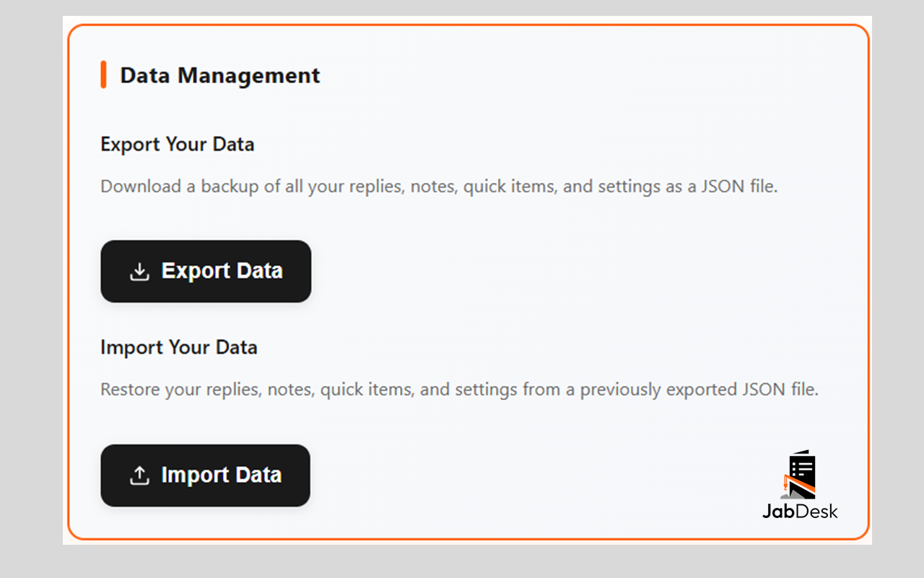The image size is (924, 578).
Task: Click the JabDesk wordmark text
Action: [800, 511]
